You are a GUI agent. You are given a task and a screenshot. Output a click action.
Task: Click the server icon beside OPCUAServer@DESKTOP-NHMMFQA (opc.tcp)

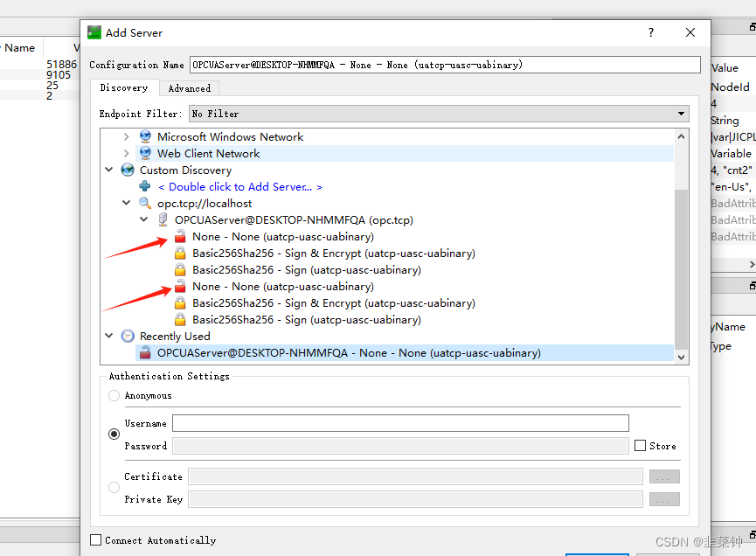coord(163,220)
